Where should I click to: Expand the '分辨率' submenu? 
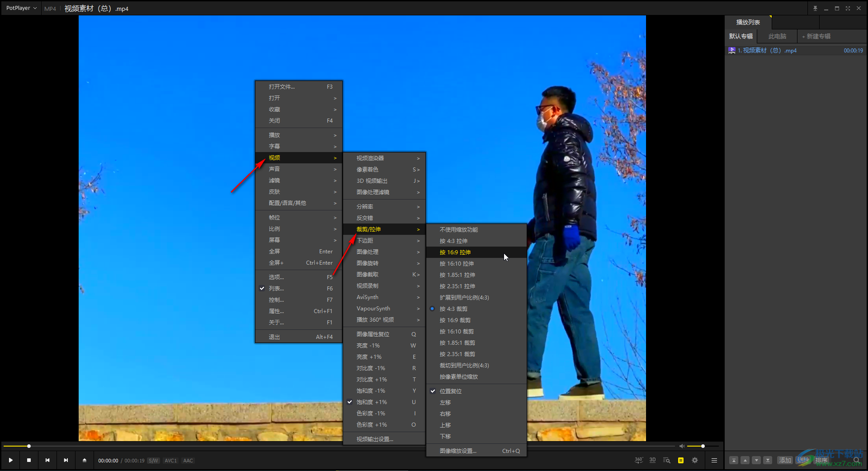[x=384, y=206]
